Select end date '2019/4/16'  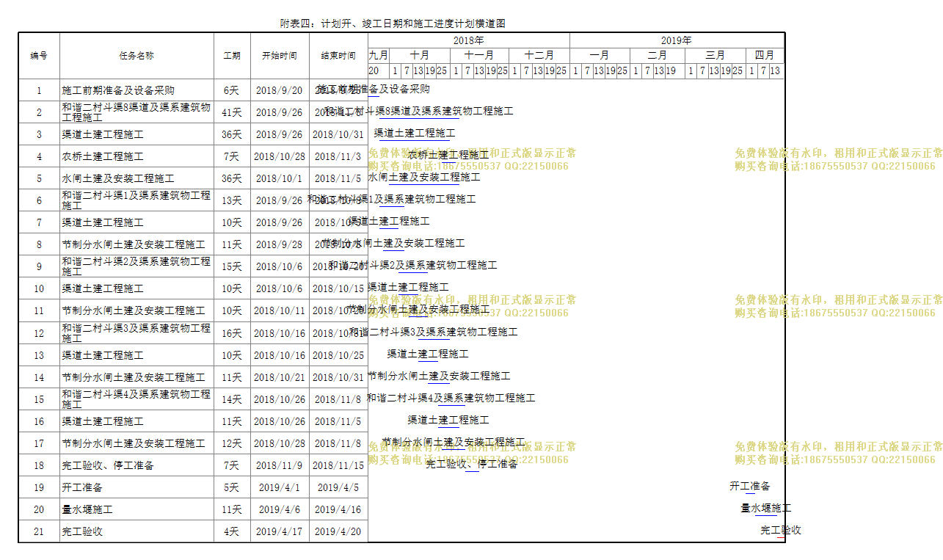(x=338, y=509)
